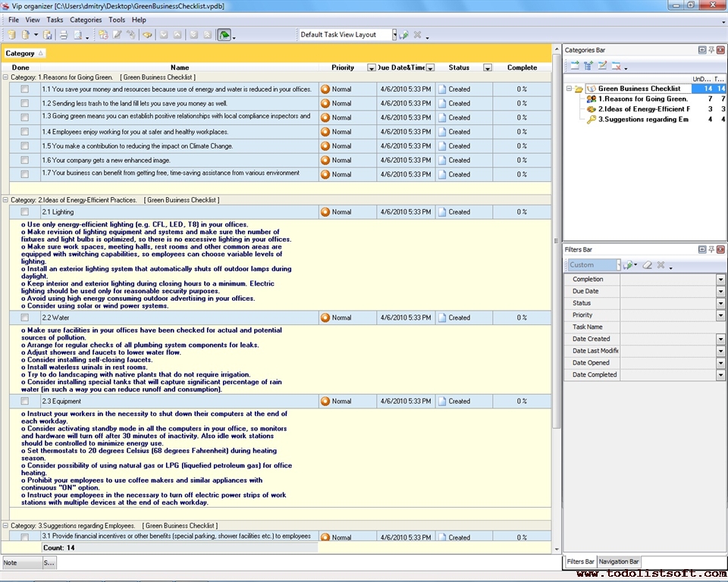Image resolution: width=728 pixels, height=582 pixels.
Task: Click the Category grouping header button
Action: click(x=24, y=53)
